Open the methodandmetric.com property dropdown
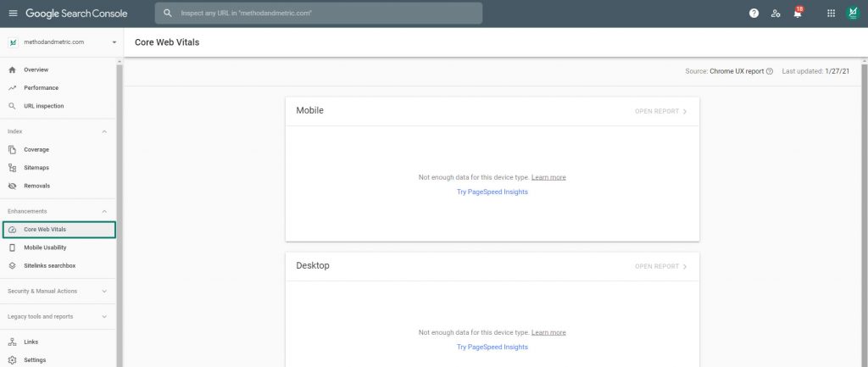The width and height of the screenshot is (868, 367). pos(62,42)
